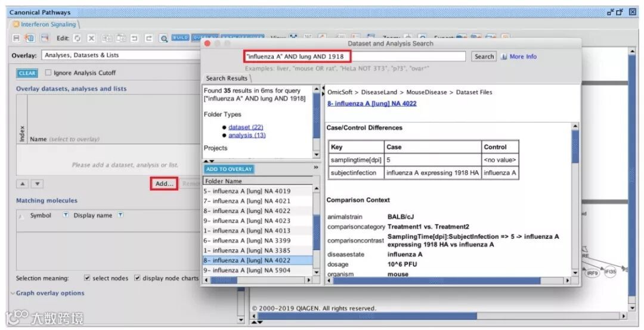Click right arrow of pathway canvas horizontal scrollbar

pyautogui.click(x=624, y=316)
